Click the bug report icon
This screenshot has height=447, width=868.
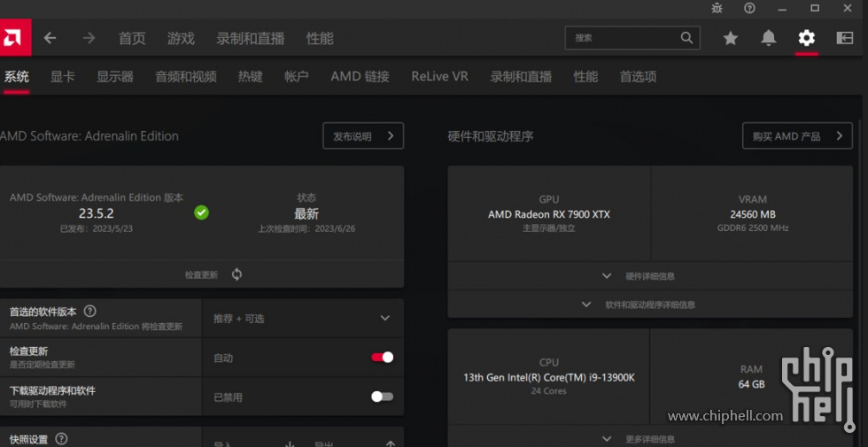tap(717, 8)
